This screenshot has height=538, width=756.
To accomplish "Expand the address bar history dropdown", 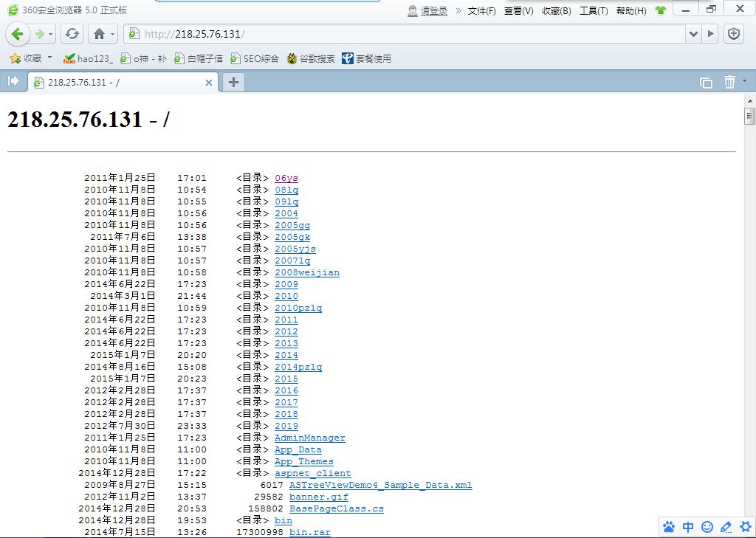I will [693, 34].
